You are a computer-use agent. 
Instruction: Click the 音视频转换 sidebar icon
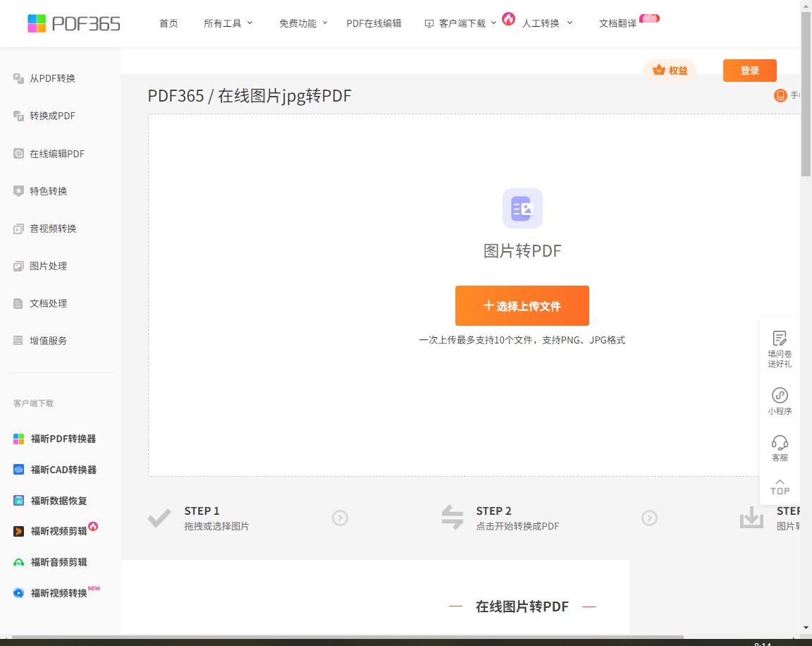point(18,228)
